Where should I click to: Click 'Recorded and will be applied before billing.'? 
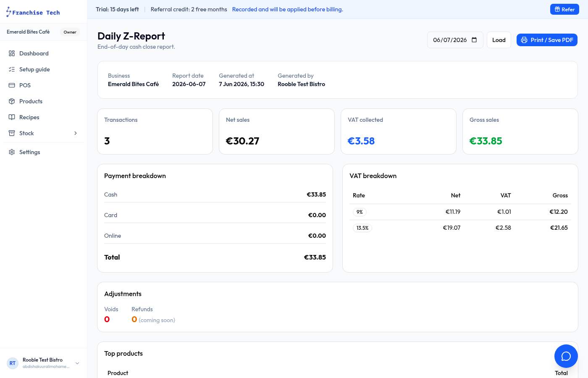[x=288, y=9]
